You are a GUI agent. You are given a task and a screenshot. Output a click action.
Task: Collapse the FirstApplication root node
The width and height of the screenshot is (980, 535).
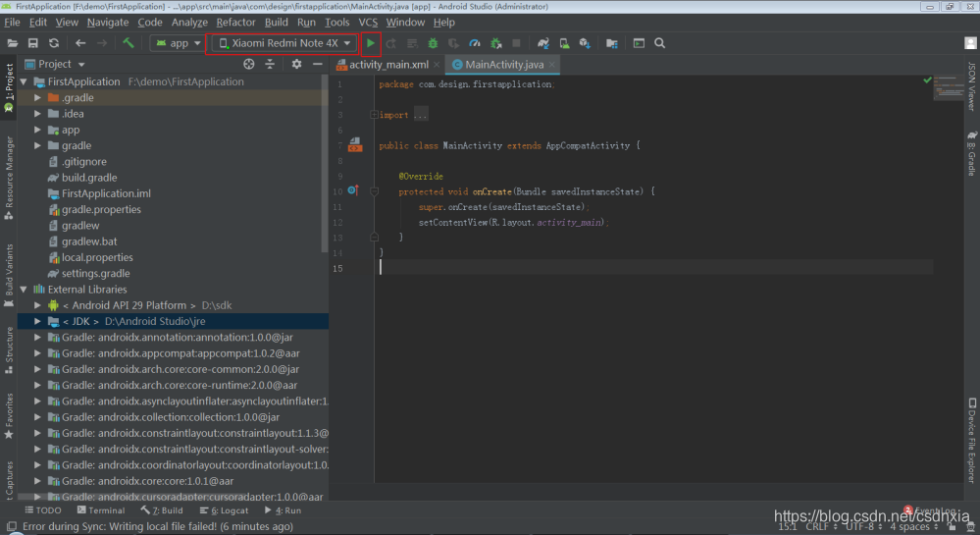(24, 82)
